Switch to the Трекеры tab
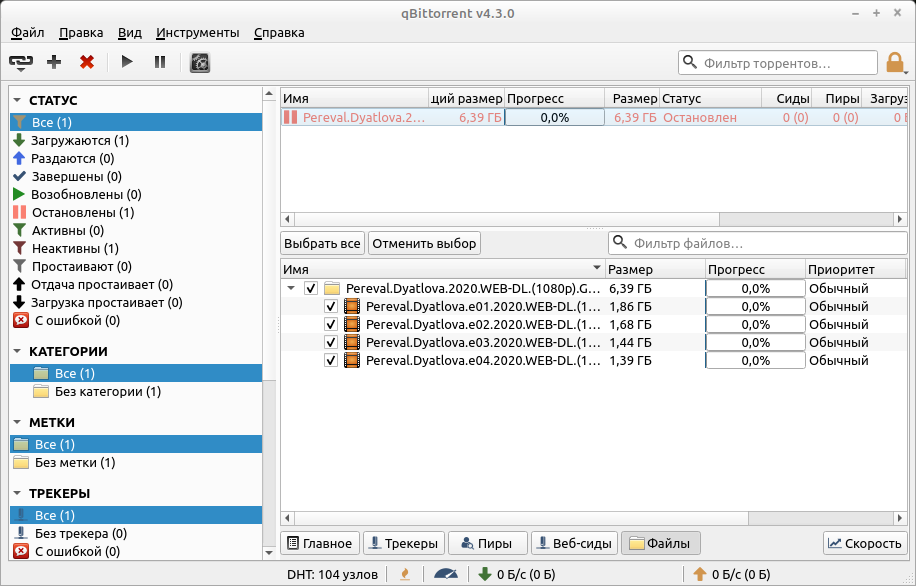The image size is (916, 586). click(404, 543)
